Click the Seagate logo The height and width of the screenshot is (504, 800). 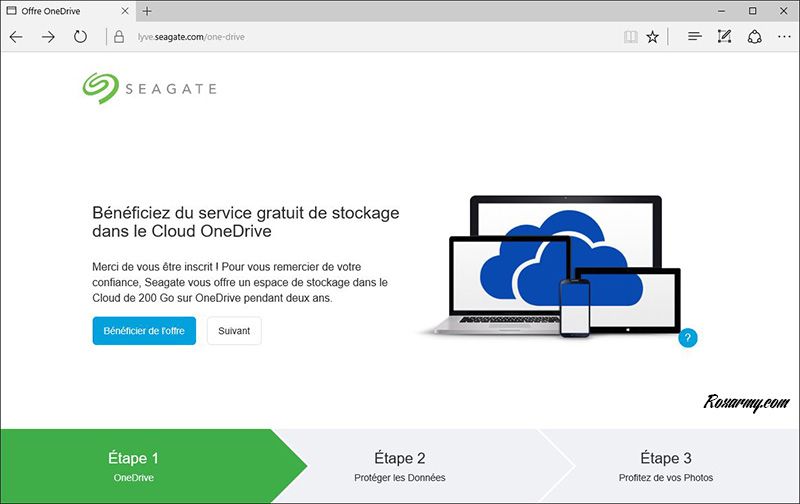click(x=149, y=88)
